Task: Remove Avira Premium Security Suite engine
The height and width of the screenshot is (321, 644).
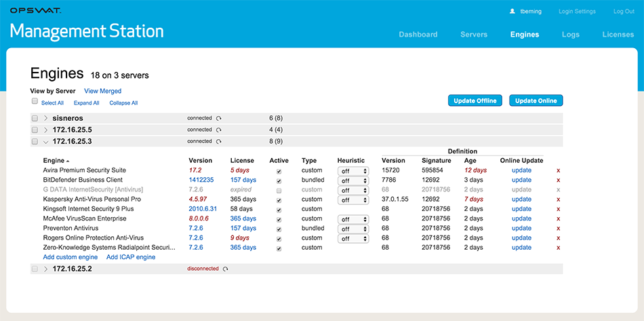Action: [558, 170]
